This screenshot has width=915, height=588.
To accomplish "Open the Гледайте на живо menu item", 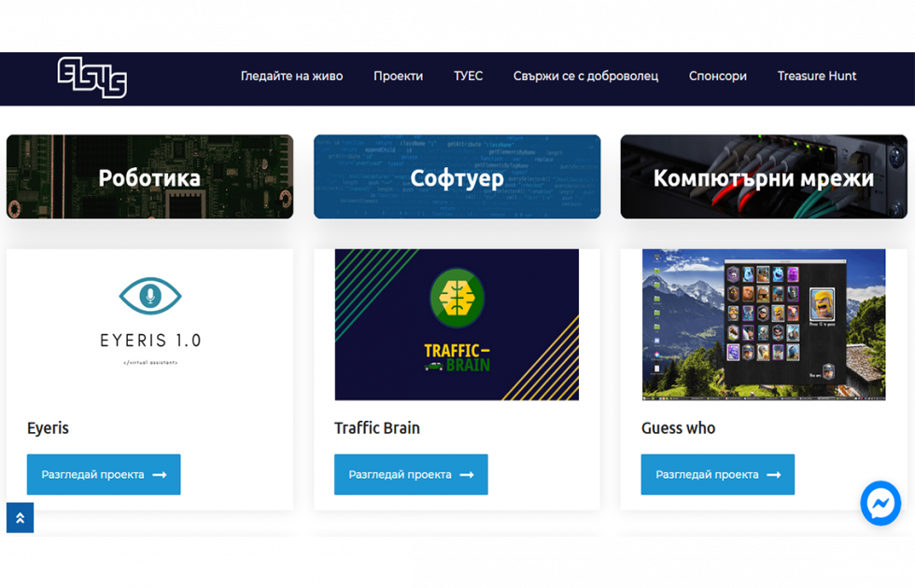I will (291, 77).
